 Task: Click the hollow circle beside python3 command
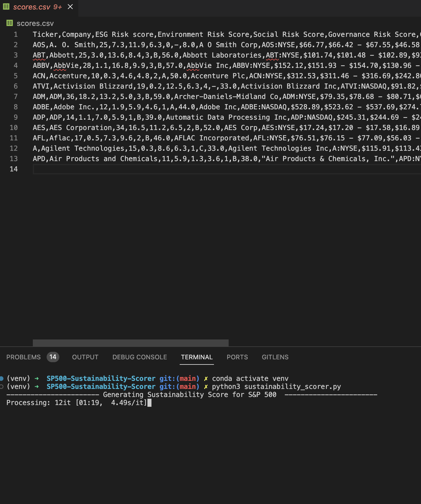pyautogui.click(x=1, y=387)
